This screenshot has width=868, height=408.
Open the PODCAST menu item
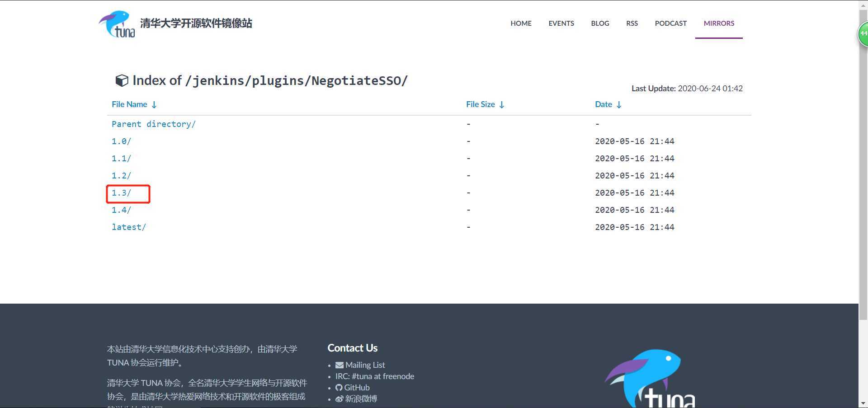tap(670, 23)
